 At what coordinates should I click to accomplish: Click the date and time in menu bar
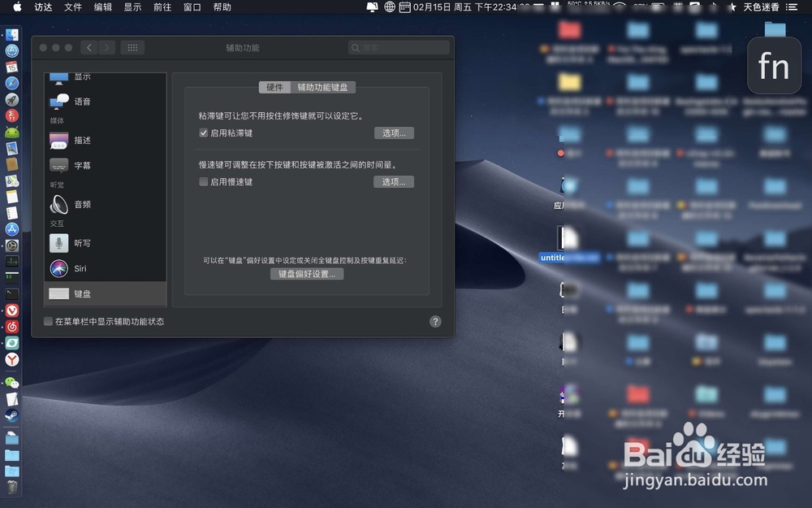464,7
